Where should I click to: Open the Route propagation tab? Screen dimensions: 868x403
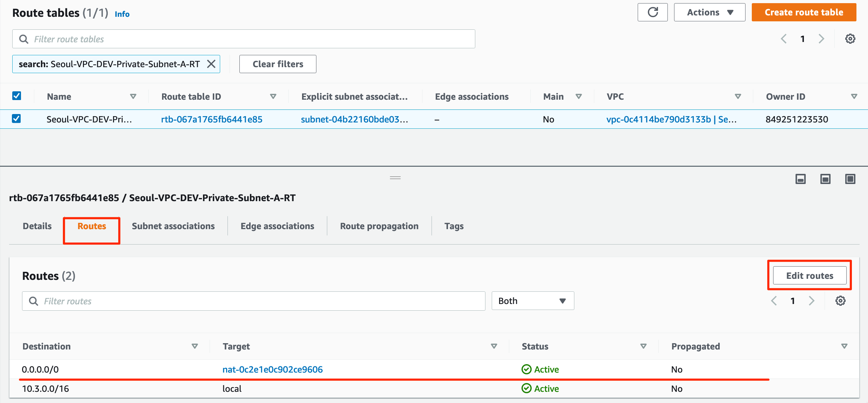[379, 226]
